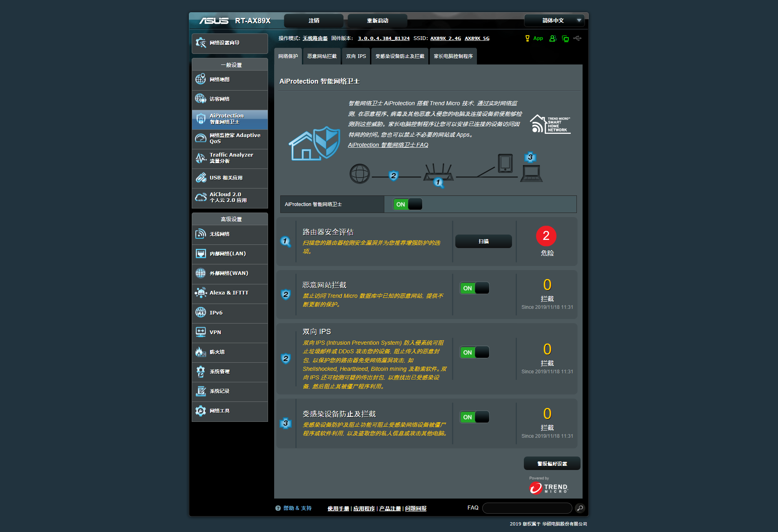Click the ASUS RT-AX89X logo
Image resolution: width=778 pixels, height=532 pixels.
click(x=235, y=20)
